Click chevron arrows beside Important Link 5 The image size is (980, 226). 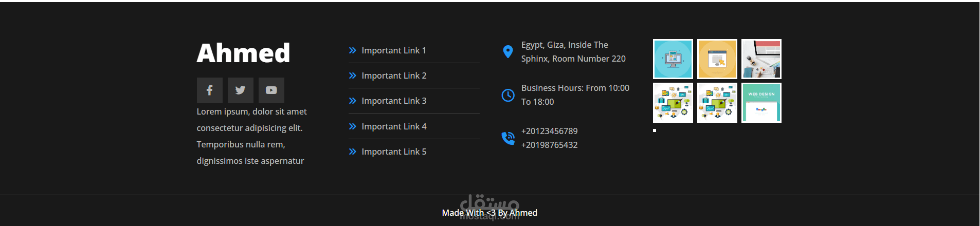(x=352, y=152)
